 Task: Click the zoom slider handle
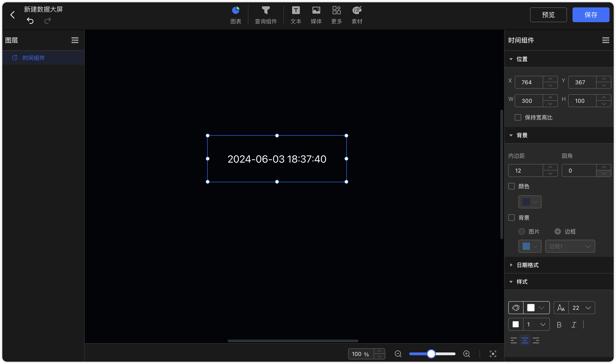tap(431, 354)
